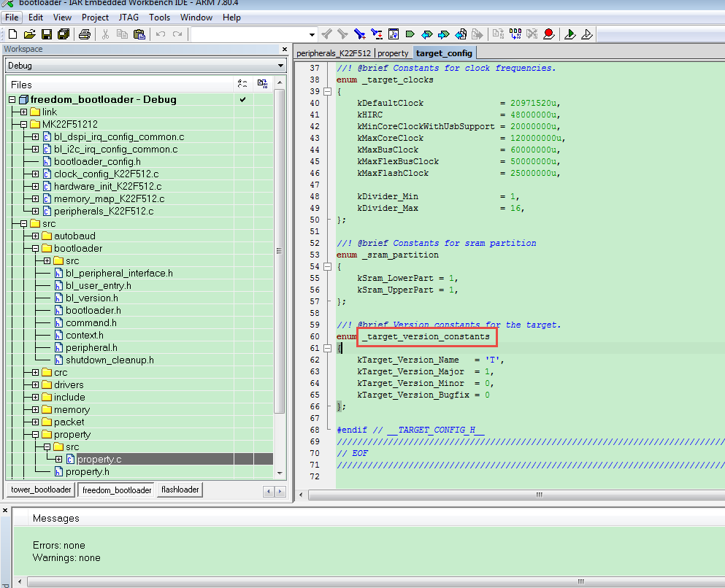Viewport: 725px width, 588px height.
Task: Open the Project menu
Action: [x=95, y=18]
